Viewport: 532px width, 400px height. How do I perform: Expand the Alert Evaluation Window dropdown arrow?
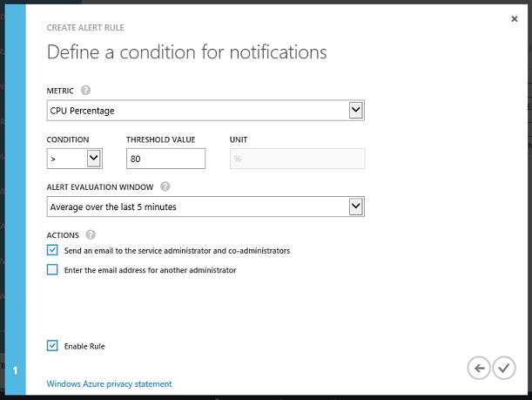[355, 207]
